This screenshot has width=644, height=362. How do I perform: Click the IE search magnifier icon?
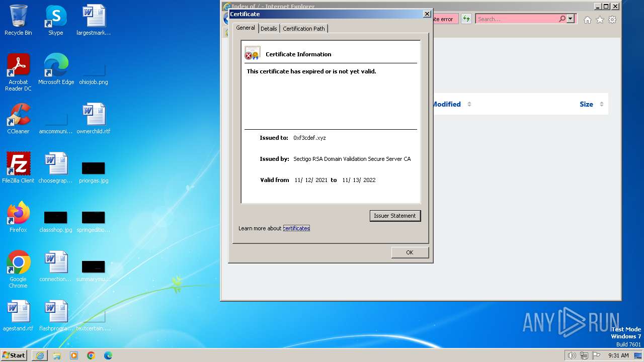(562, 19)
